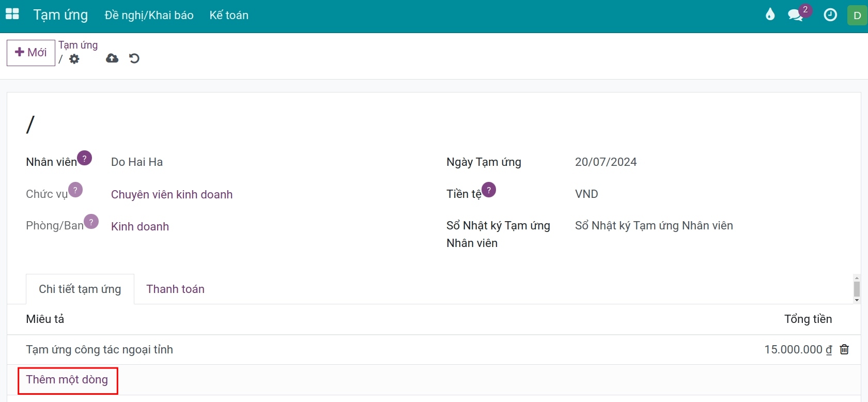
Task: Create a new record with Mới
Action: pos(31,53)
